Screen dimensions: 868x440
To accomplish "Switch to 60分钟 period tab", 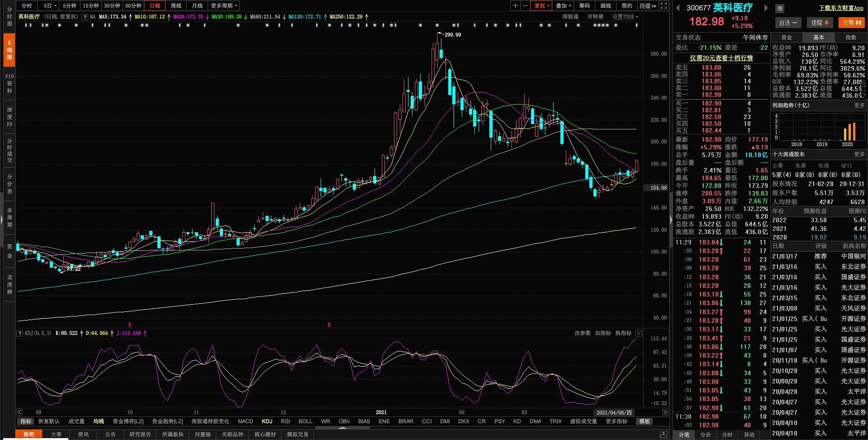I will pyautogui.click(x=133, y=6).
